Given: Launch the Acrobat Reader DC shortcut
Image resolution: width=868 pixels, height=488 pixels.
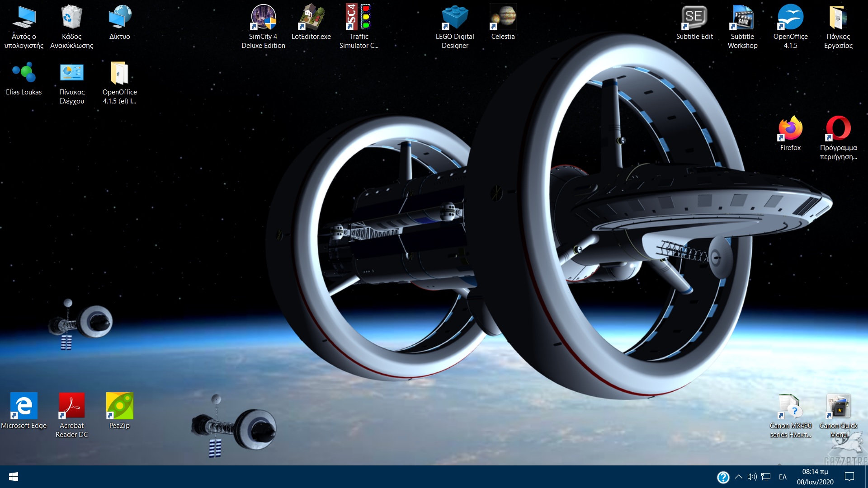Looking at the screenshot, I should [71, 415].
